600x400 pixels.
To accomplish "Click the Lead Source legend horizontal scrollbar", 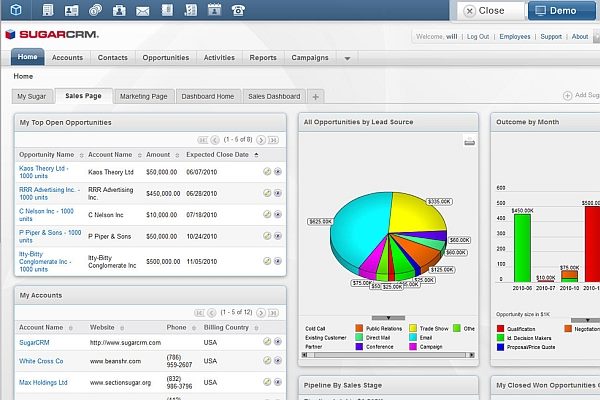I will (388, 355).
